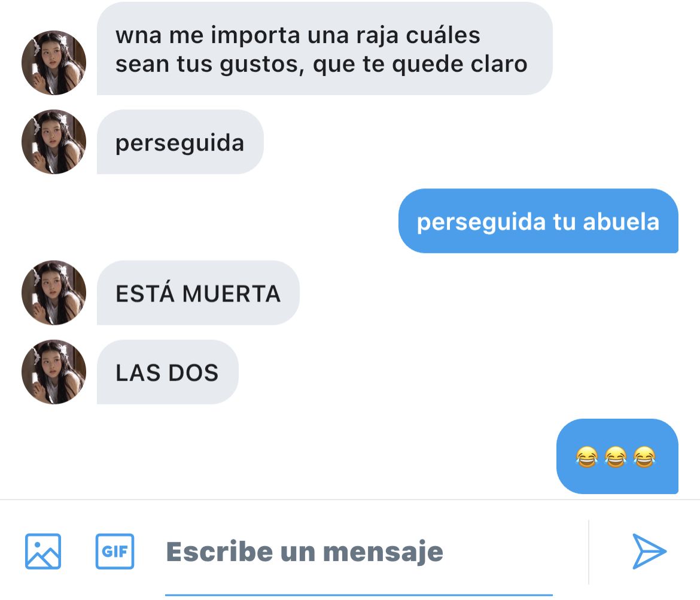Tap avatar beside "ESTÁ MUERTA" message
Screen dimensions: 700x600
(x=54, y=293)
